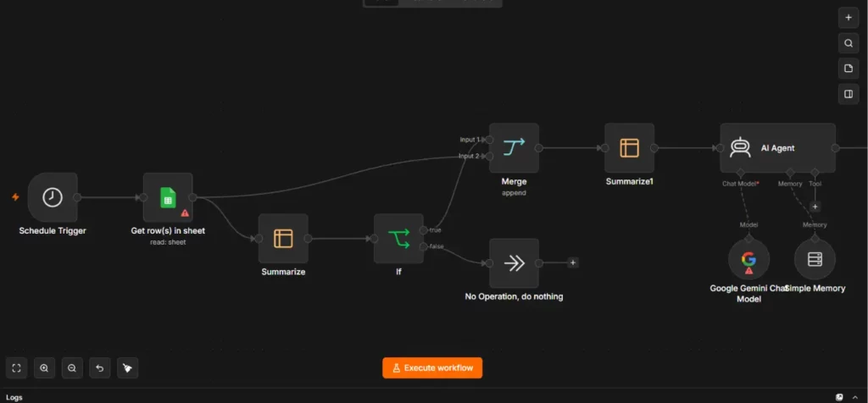Click the plus icon to add a node
This screenshot has width=868, height=403.
click(848, 18)
